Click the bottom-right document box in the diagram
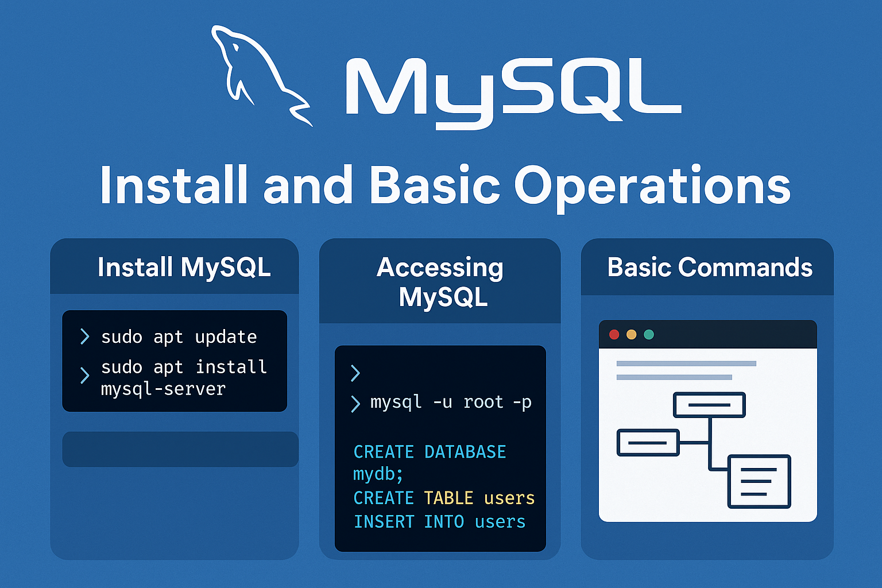This screenshot has width=882, height=588. coord(759,481)
